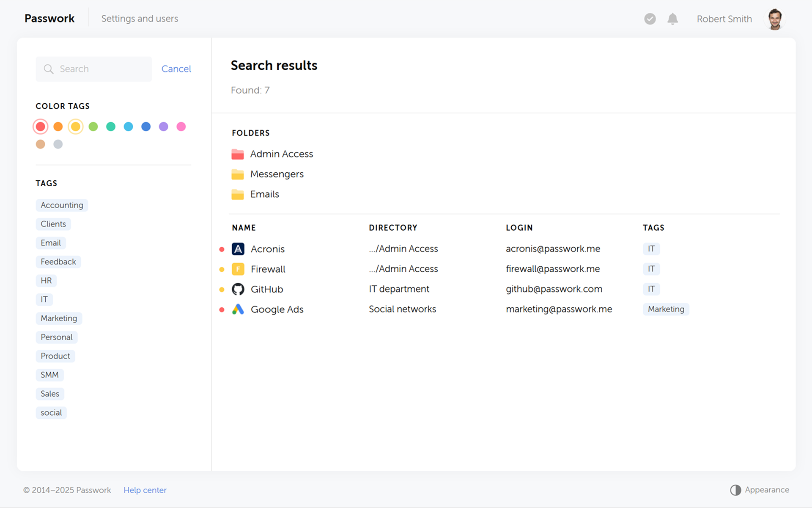
Task: Open the Messengers folder
Action: (277, 174)
